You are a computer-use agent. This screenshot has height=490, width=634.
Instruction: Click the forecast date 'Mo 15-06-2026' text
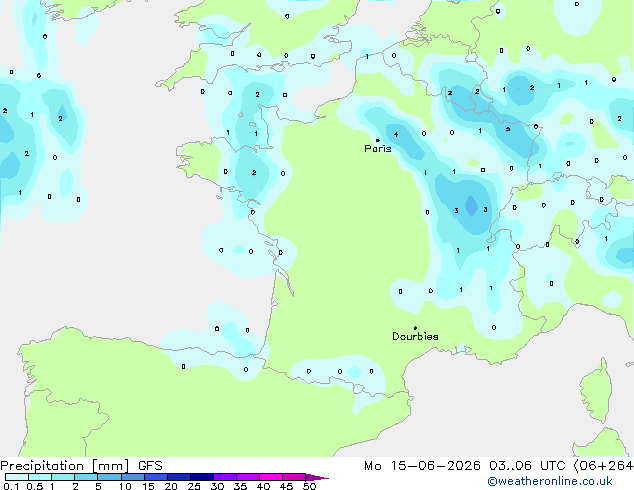(423, 466)
